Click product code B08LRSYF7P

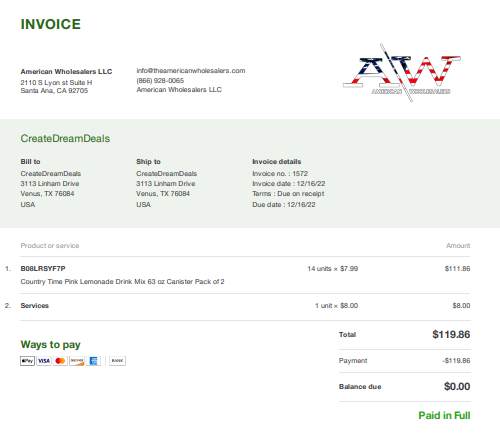pos(43,269)
